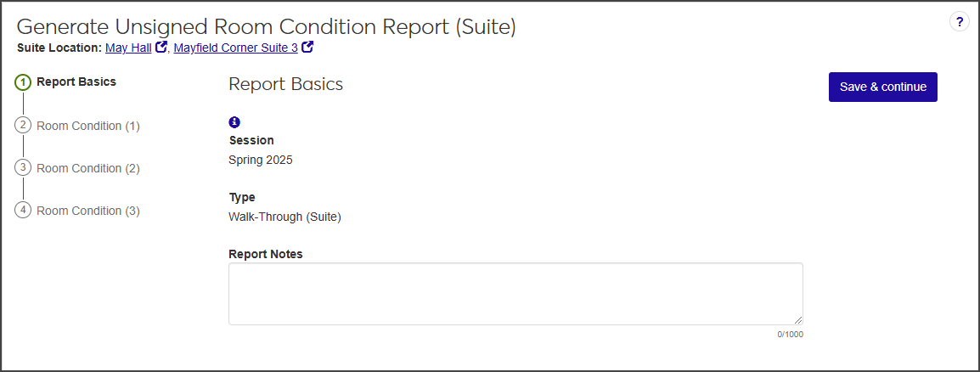Click the step 2 number circle
Viewport: 980px width, 372px height.
click(23, 126)
